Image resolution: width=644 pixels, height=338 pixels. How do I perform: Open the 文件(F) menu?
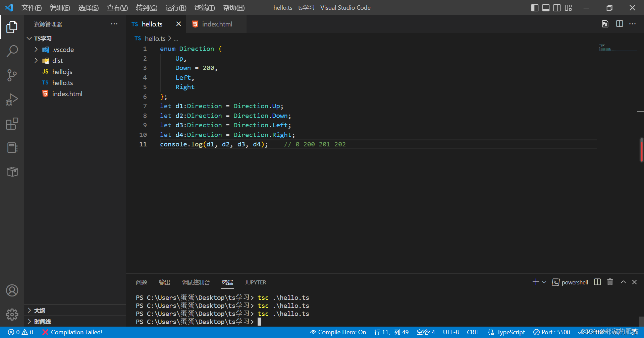(32, 8)
